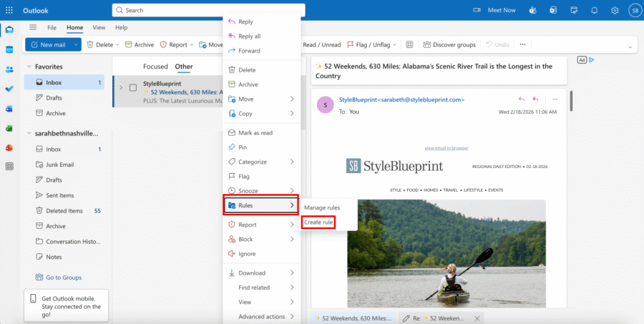Screen dimensions: 644x324
Task: Open PowerPoint from the left app rail
Action: [9, 148]
